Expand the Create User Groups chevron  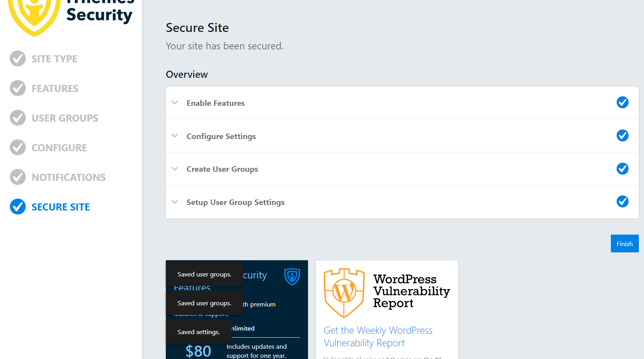(x=175, y=169)
